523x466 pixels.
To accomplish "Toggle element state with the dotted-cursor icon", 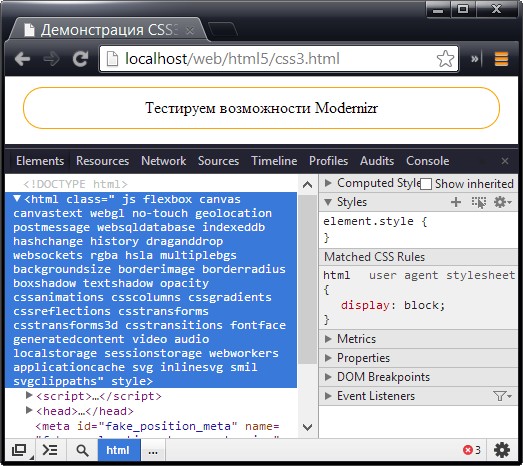I will pyautogui.click(x=479, y=202).
